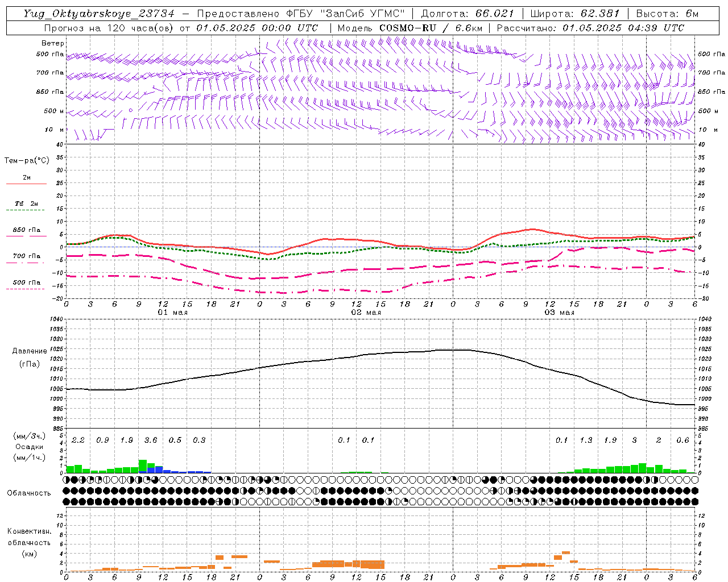
Task: Click the red solid line sample under "2м"
Action: click(x=26, y=184)
